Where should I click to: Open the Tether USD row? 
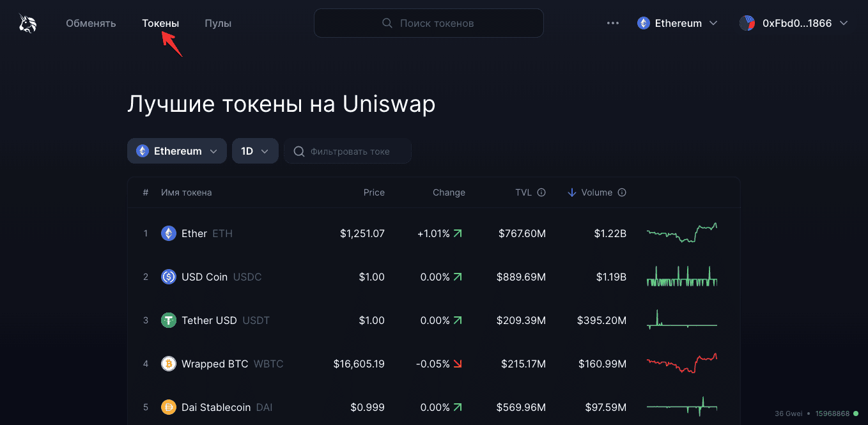coord(433,320)
